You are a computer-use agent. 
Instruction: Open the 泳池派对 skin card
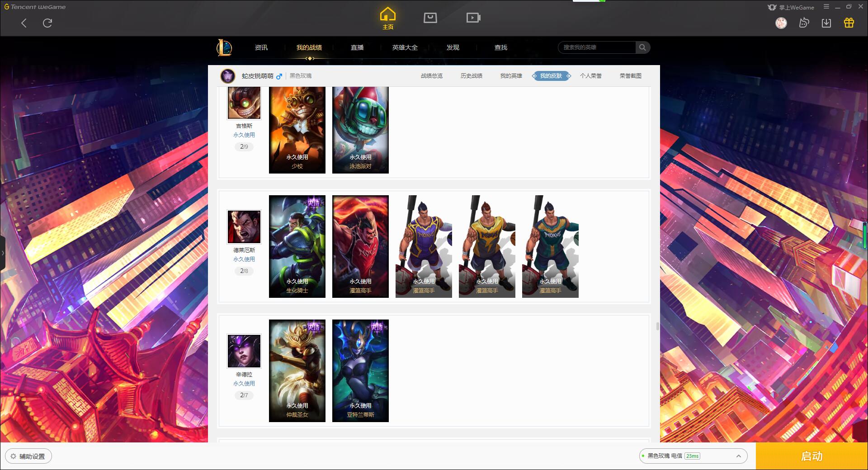(360, 130)
